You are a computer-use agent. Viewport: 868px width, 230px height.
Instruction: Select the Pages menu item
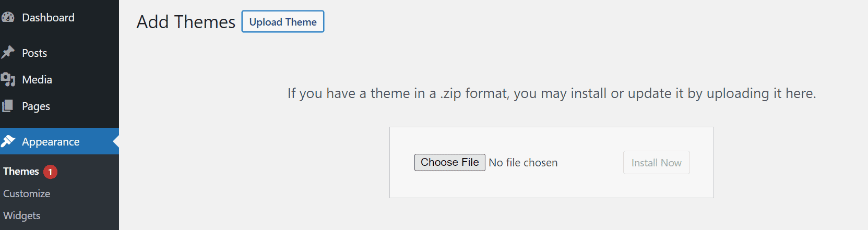point(36,106)
